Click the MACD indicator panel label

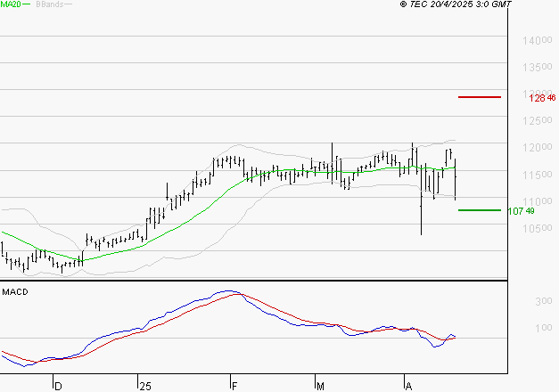click(x=13, y=292)
